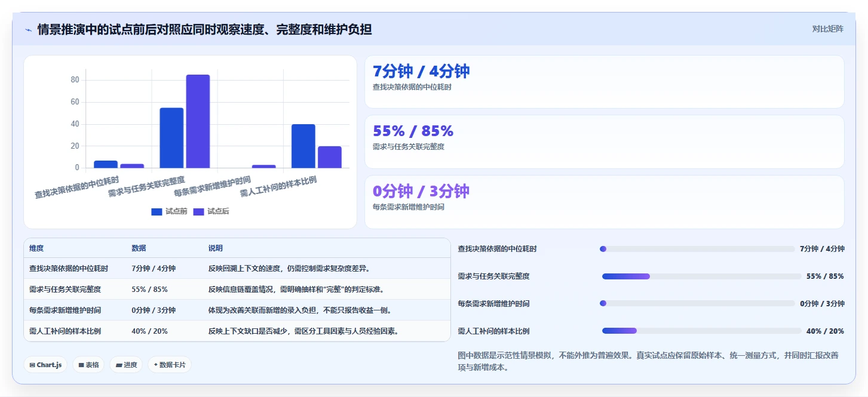Click the progress bar for 需人工补问的样本比例
The width and height of the screenshot is (868, 397).
pos(701,331)
